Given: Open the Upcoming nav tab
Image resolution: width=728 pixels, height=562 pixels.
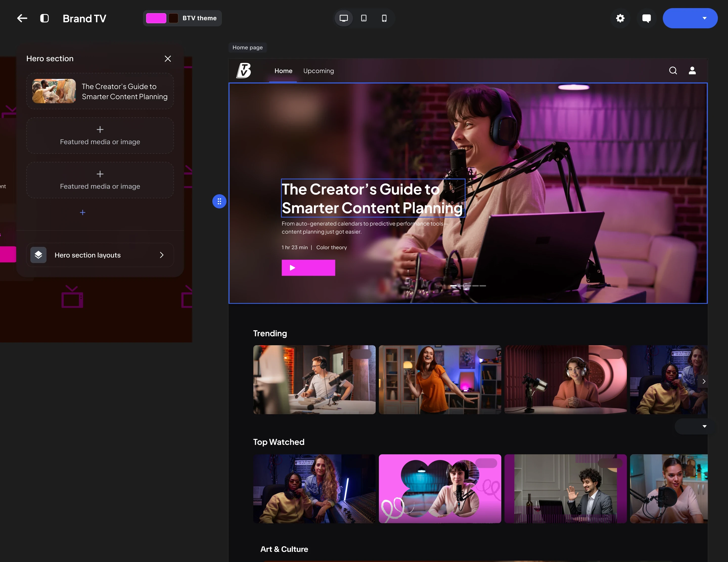Looking at the screenshot, I should point(318,71).
